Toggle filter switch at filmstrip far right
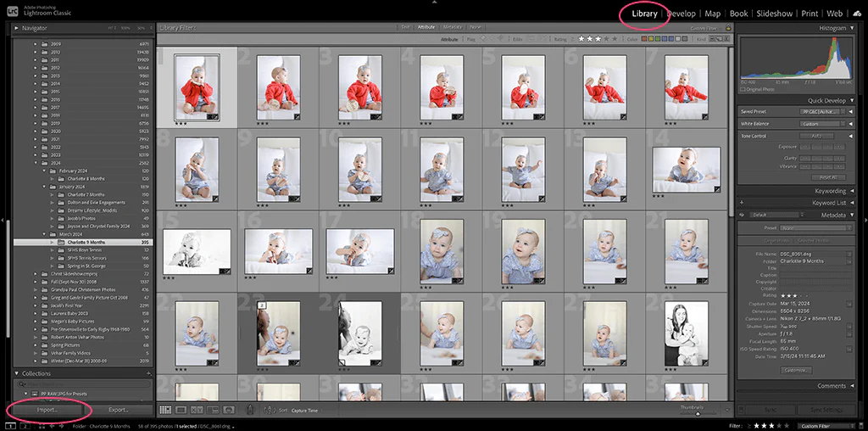Viewport: 868px width, 431px height. 860,425
